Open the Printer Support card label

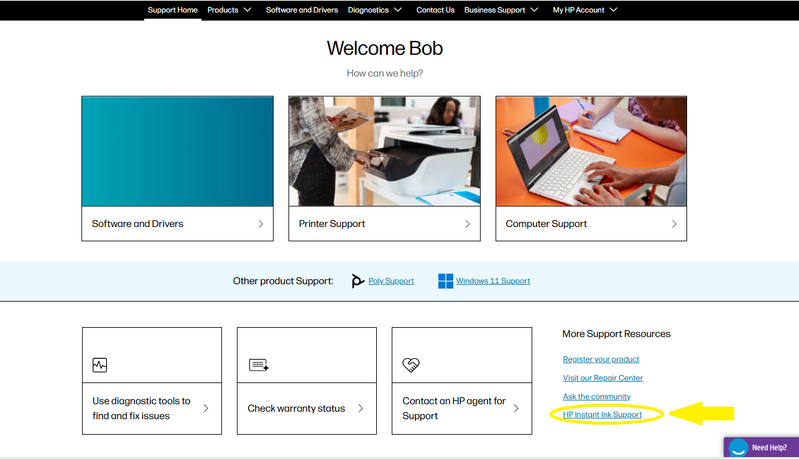(332, 224)
